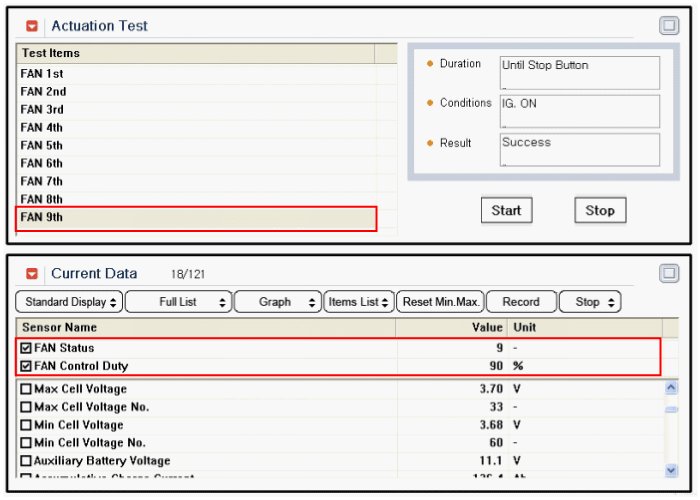The width and height of the screenshot is (700, 500).
Task: Click the Record button
Action: click(x=520, y=302)
